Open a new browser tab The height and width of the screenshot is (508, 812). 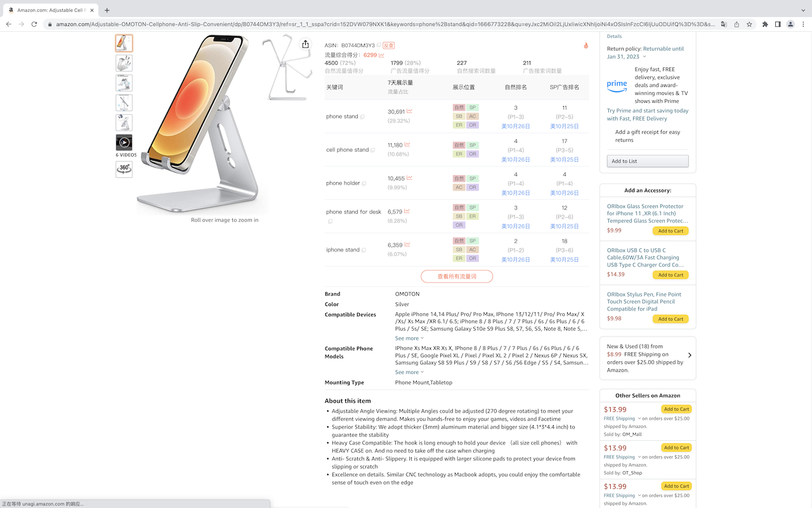[107, 10]
